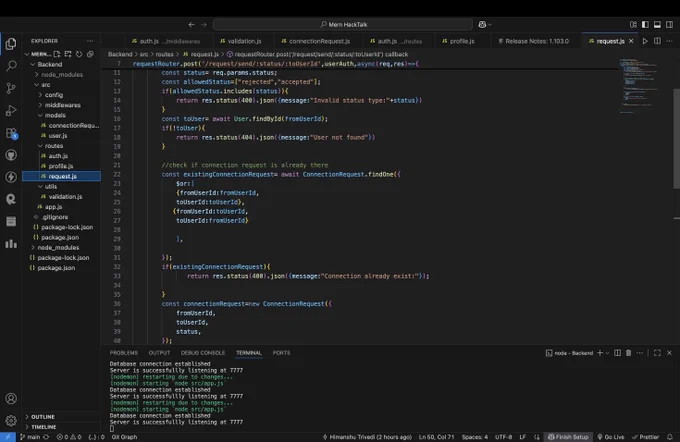
Task: Open the Thunder Client lightning icon
Action: (11, 177)
